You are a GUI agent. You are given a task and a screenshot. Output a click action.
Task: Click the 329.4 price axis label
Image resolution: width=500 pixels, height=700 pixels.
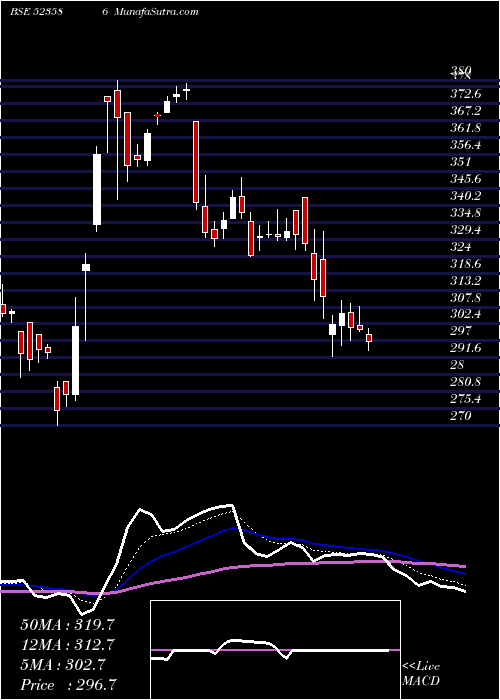pyautogui.click(x=465, y=230)
